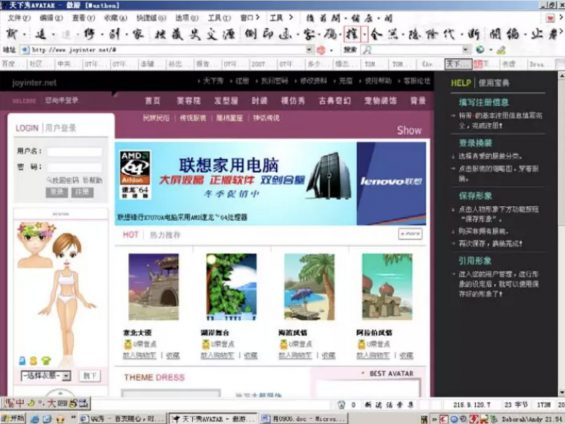The image size is (565, 424).
Task: Click the left grey login button
Action: pos(57,192)
